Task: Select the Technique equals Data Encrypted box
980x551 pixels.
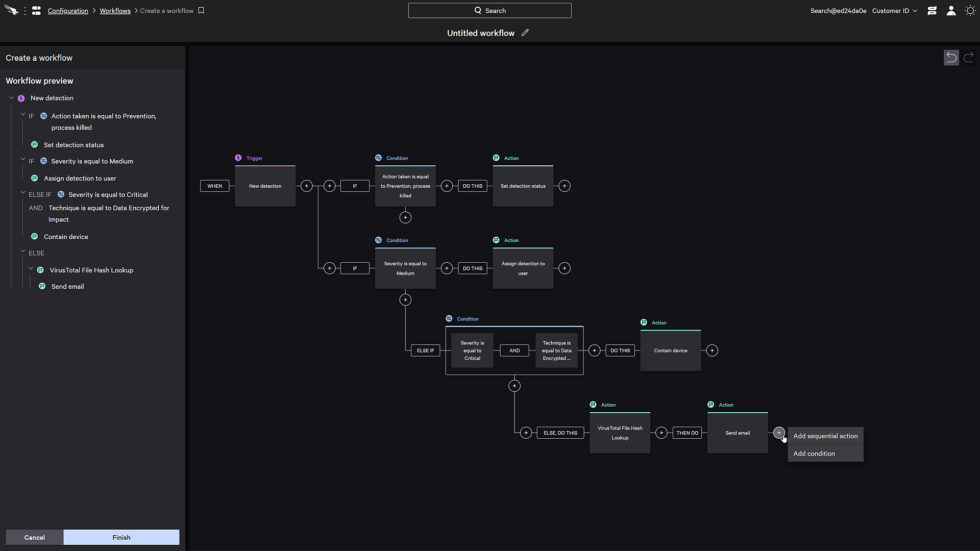Action: [x=556, y=350]
